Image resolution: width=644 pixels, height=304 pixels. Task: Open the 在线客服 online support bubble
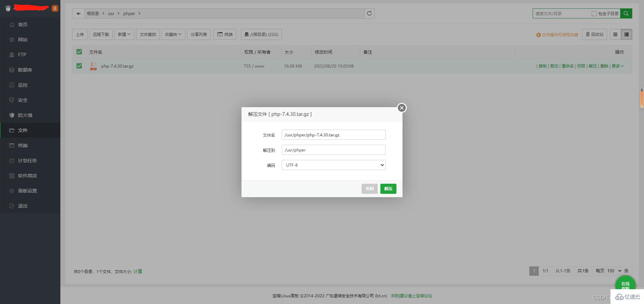tap(626, 285)
